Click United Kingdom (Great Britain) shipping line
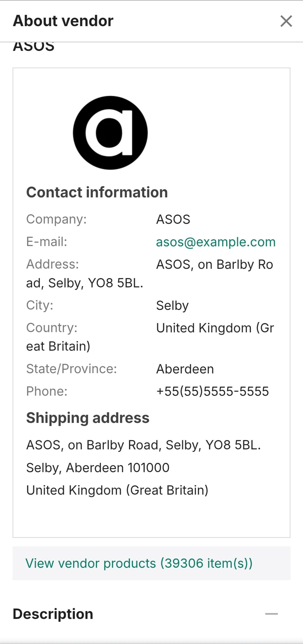 [x=117, y=490]
